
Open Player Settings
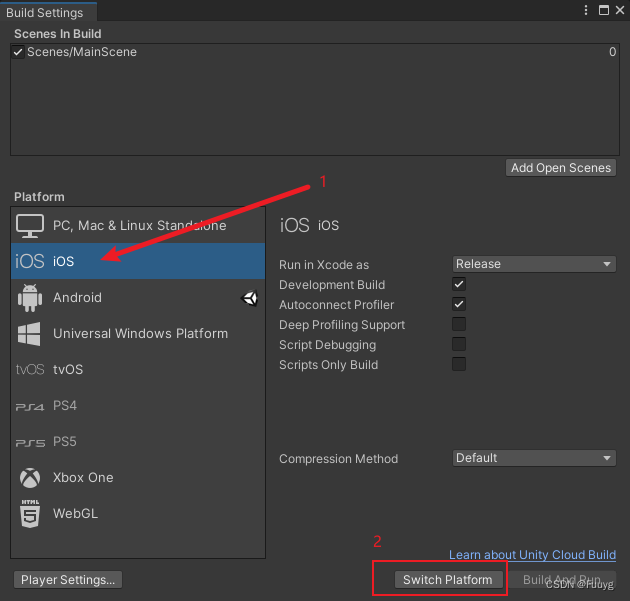[68, 580]
